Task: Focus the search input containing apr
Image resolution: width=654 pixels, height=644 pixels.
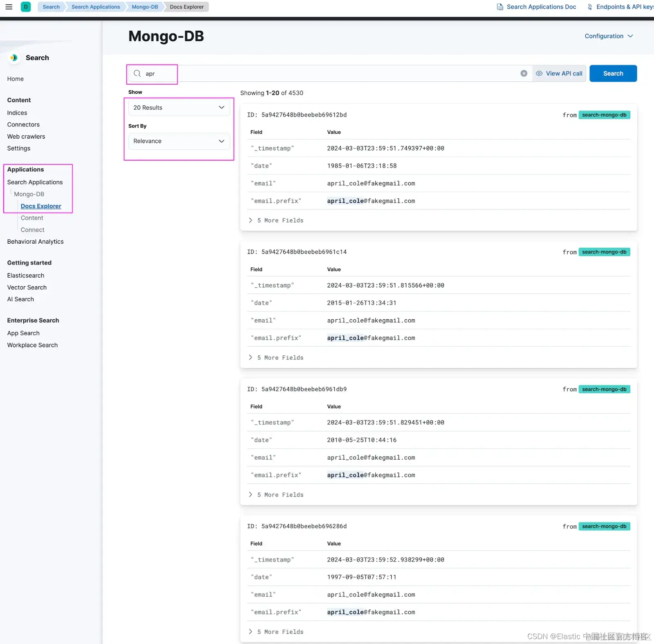Action: [x=330, y=74]
